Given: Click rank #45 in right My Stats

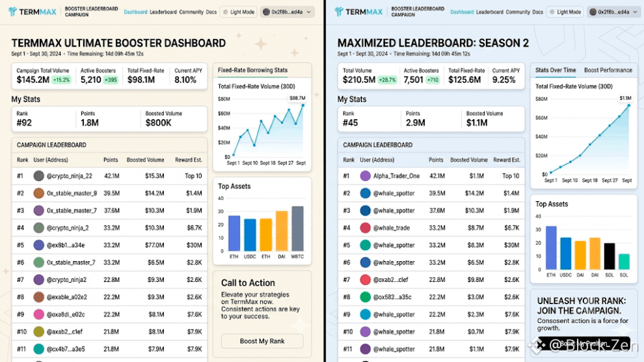Looking at the screenshot, I should tap(351, 123).
